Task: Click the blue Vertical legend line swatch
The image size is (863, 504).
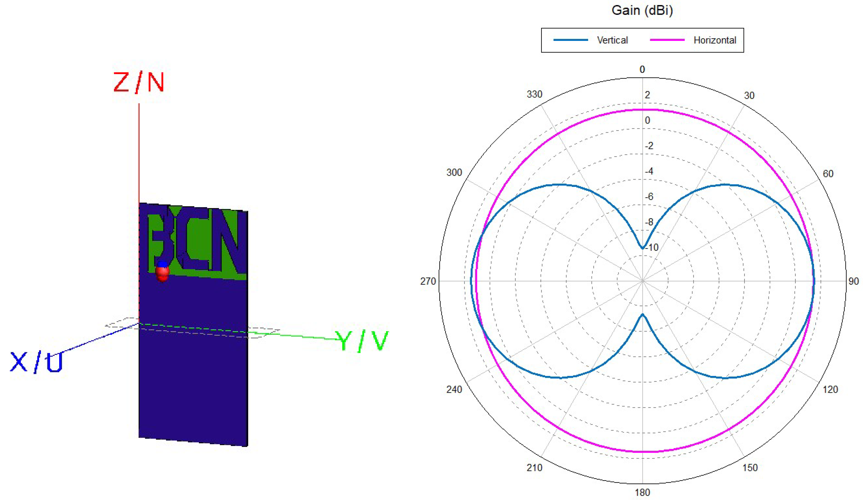Action: click(570, 40)
